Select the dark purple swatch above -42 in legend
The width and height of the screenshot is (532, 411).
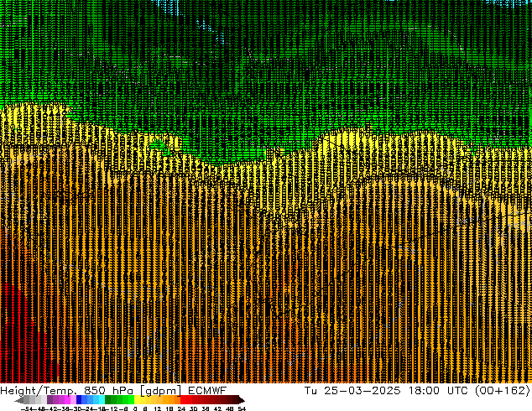pos(50,400)
